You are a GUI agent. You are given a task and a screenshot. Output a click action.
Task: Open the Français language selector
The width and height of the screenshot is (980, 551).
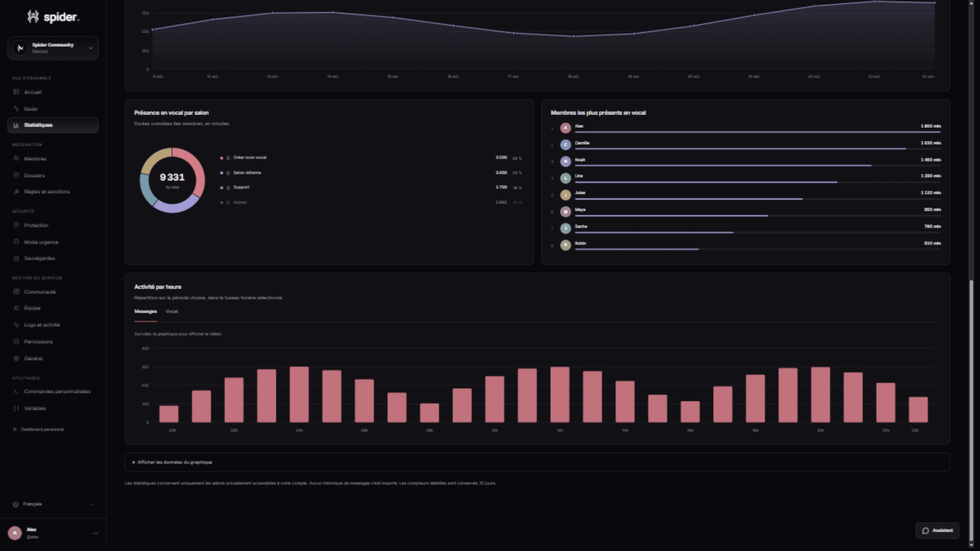point(53,504)
